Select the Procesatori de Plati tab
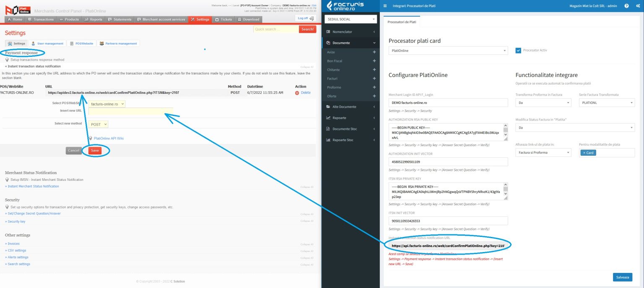The width and height of the screenshot is (644, 288). [x=401, y=21]
